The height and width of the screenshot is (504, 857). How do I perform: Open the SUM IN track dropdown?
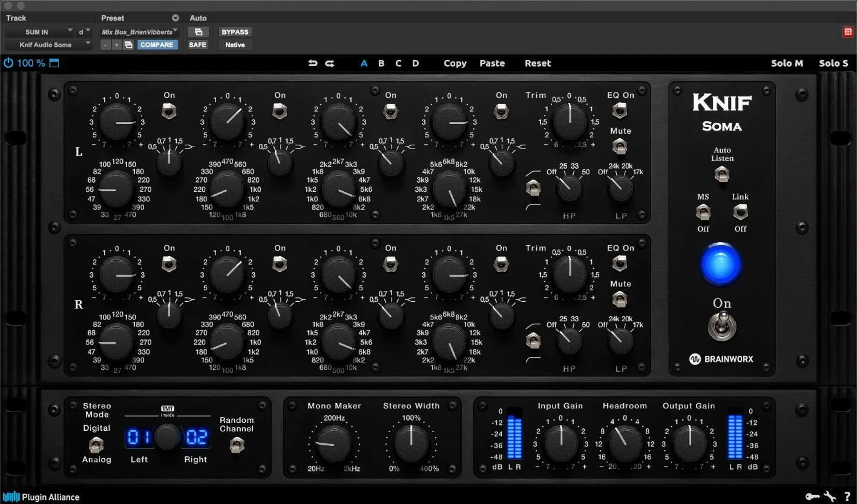(39, 32)
